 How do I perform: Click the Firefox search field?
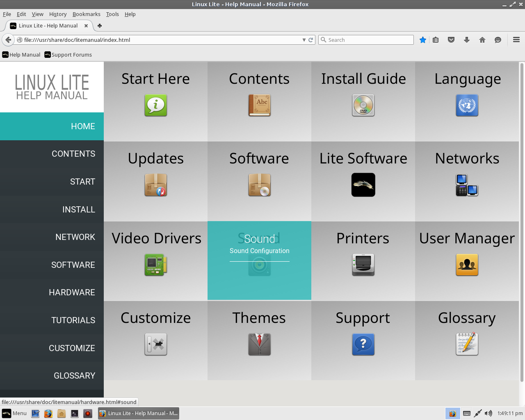pyautogui.click(x=366, y=40)
